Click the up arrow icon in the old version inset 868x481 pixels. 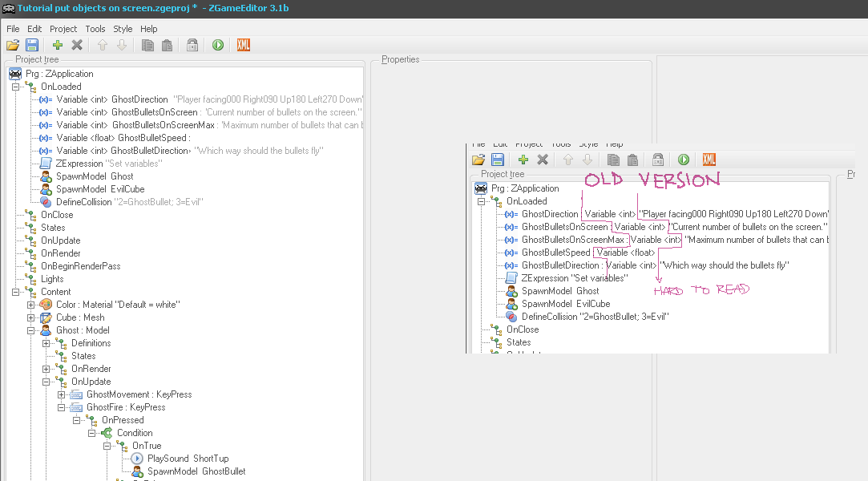(x=568, y=160)
